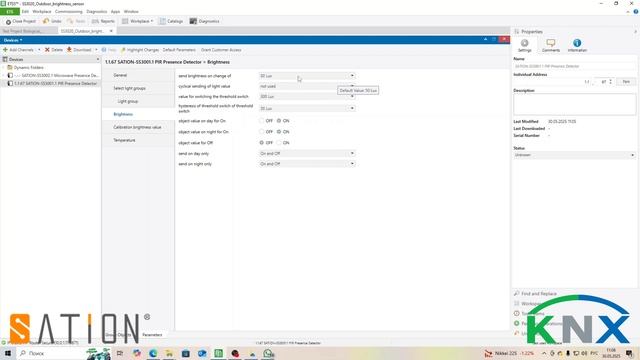Set object value for Off to OFF
The image size is (640, 360).
262,143
